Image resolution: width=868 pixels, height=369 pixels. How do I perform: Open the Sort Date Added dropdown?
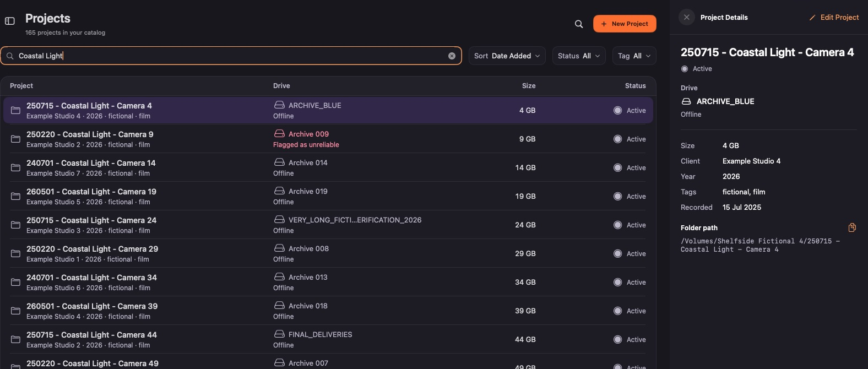pyautogui.click(x=507, y=56)
